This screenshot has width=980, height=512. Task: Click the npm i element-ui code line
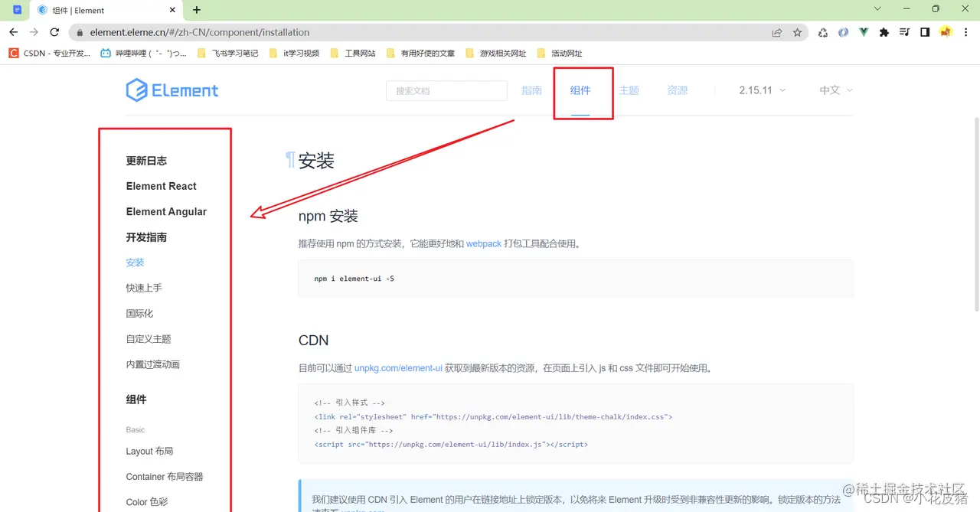pyautogui.click(x=354, y=279)
